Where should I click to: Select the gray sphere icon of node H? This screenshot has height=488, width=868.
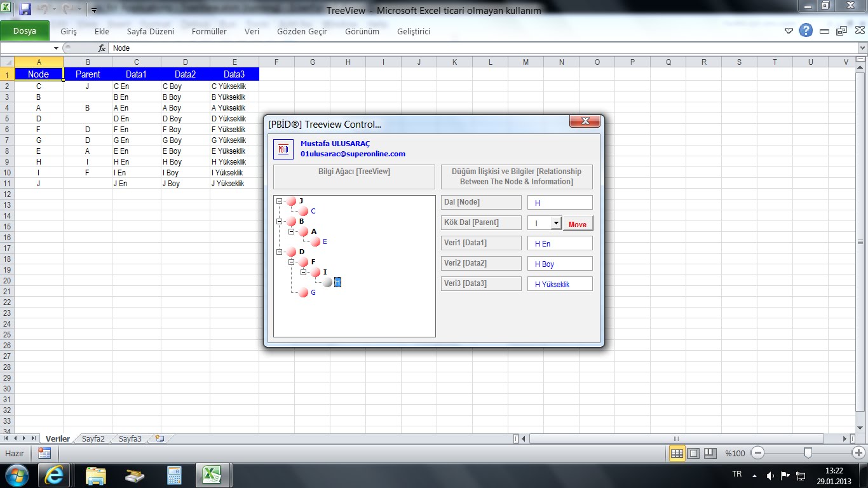point(328,282)
